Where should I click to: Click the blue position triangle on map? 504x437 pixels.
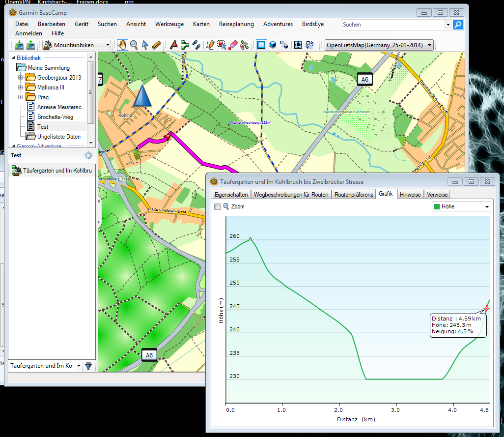pos(142,95)
